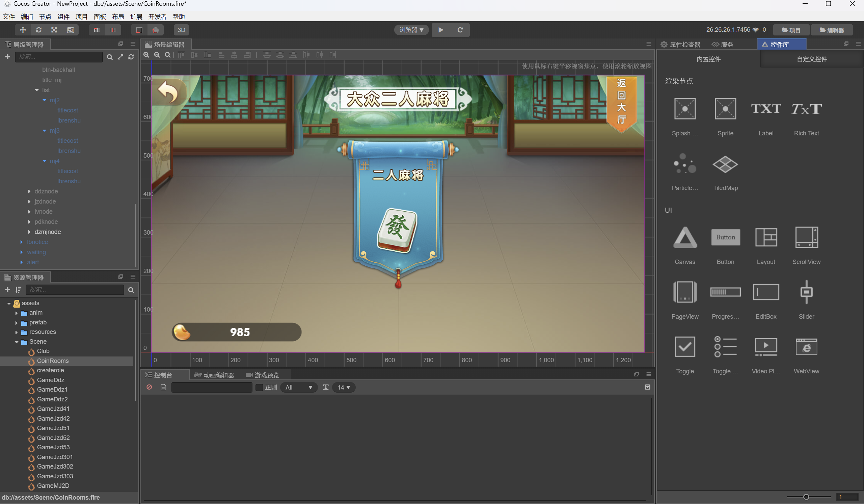Add a Label control from the control library

[x=766, y=109]
